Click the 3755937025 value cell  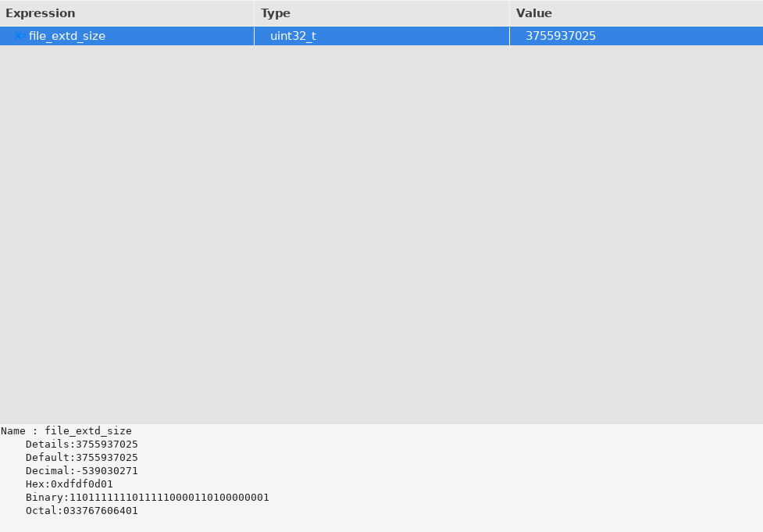point(636,36)
